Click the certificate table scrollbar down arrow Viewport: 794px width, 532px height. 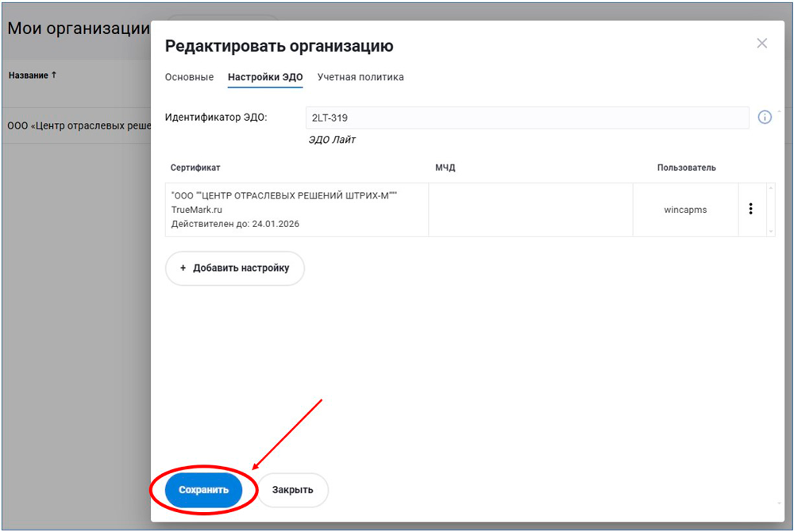click(x=769, y=231)
